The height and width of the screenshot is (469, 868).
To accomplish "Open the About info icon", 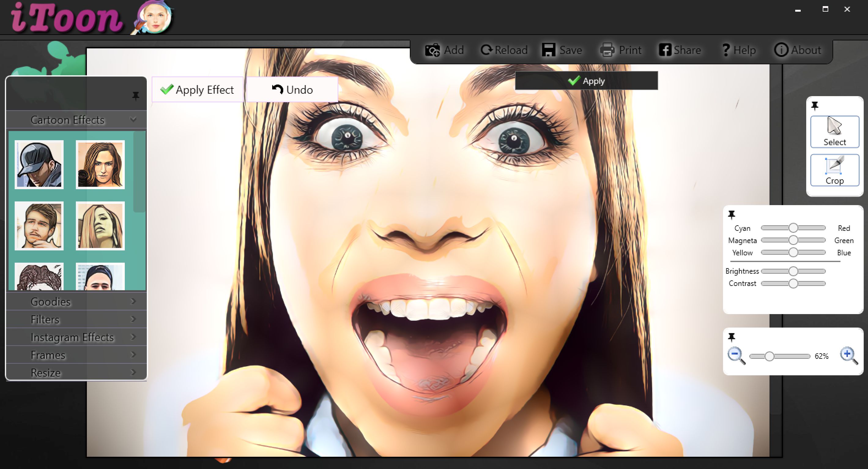I will [781, 50].
